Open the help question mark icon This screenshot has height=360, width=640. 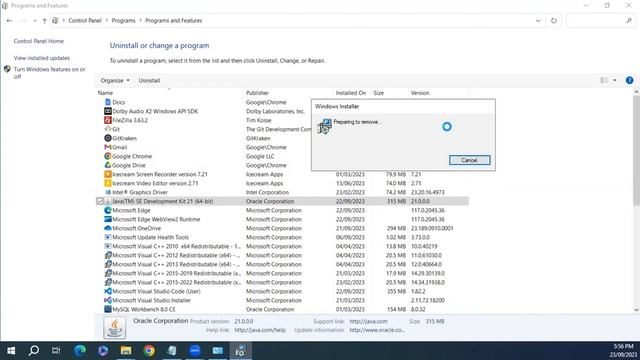click(629, 80)
